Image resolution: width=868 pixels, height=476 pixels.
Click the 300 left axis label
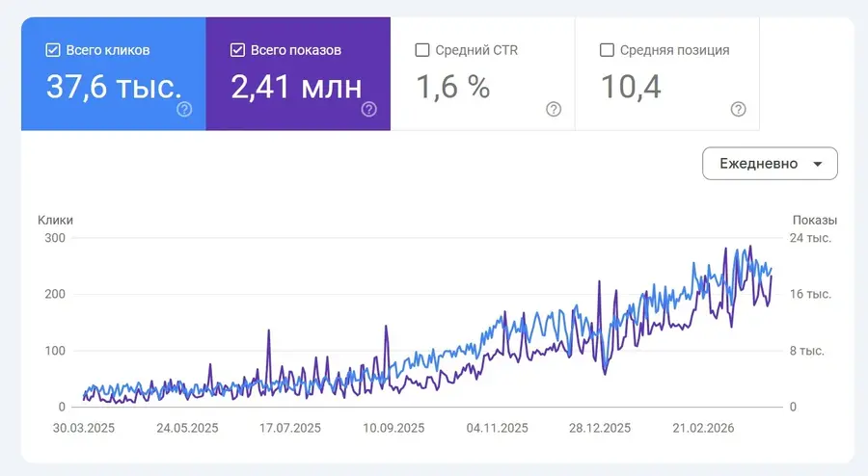tap(55, 238)
